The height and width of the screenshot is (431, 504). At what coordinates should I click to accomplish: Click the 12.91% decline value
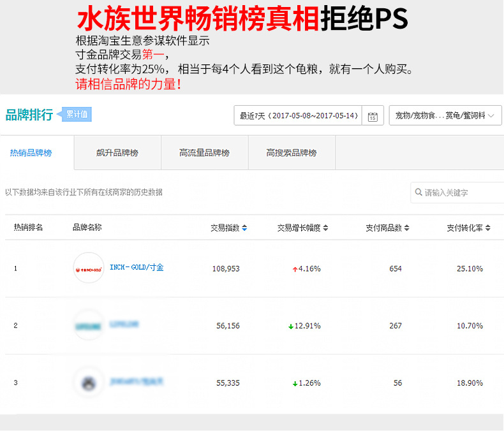click(308, 326)
